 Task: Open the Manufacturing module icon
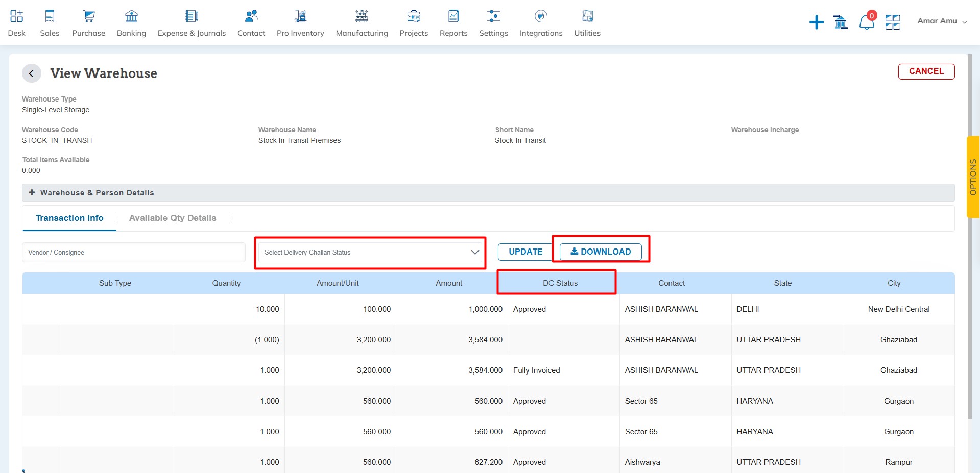click(x=362, y=16)
